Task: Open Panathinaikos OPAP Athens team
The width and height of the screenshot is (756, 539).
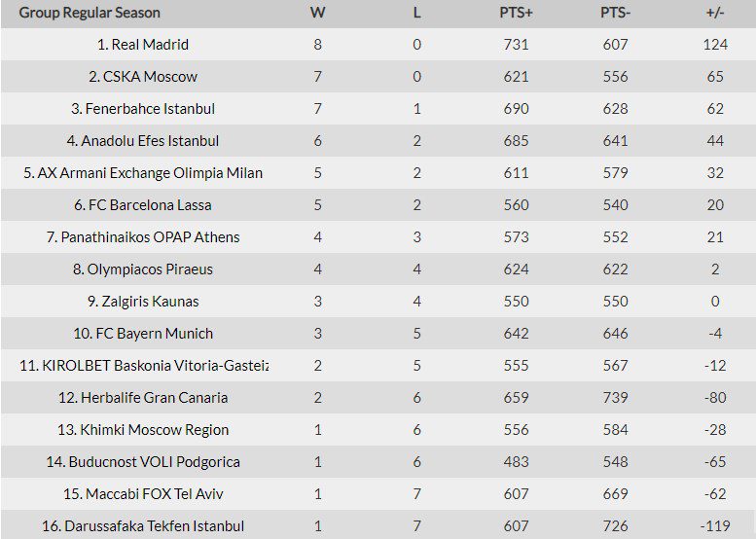Action: [x=143, y=237]
